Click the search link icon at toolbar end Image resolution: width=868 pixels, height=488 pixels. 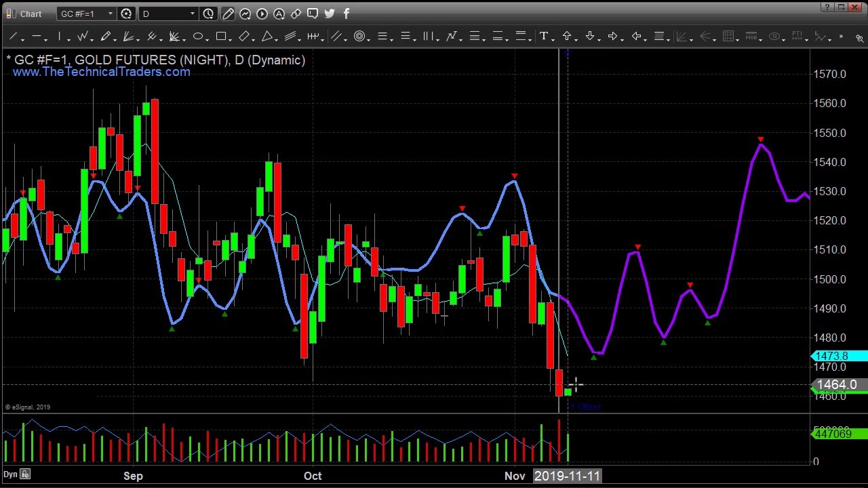coord(859,38)
